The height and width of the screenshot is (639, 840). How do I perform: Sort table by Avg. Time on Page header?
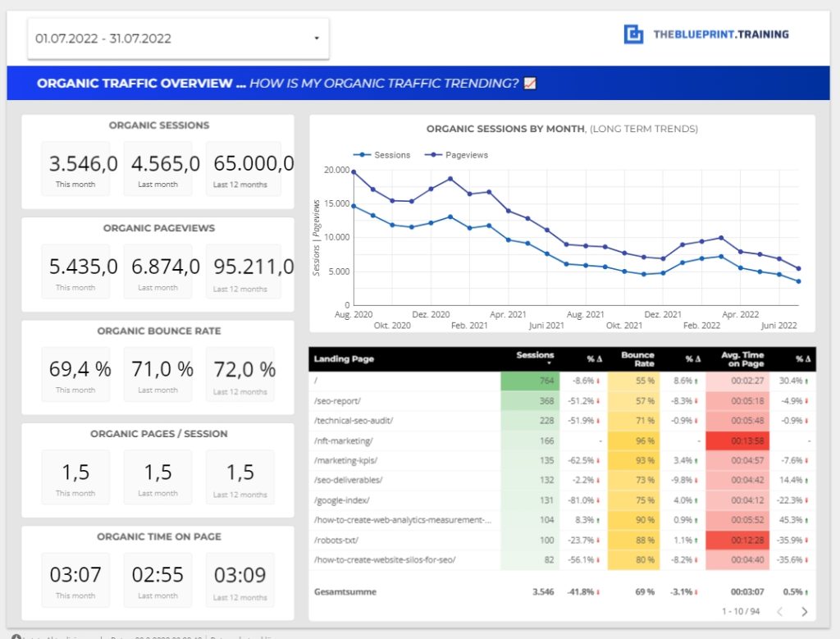point(742,358)
